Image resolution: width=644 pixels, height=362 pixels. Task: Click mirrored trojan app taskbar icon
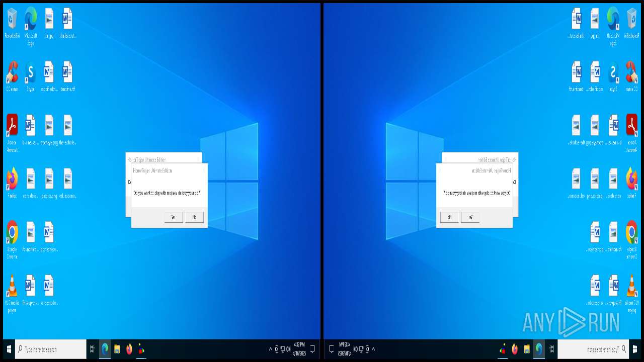click(502, 349)
